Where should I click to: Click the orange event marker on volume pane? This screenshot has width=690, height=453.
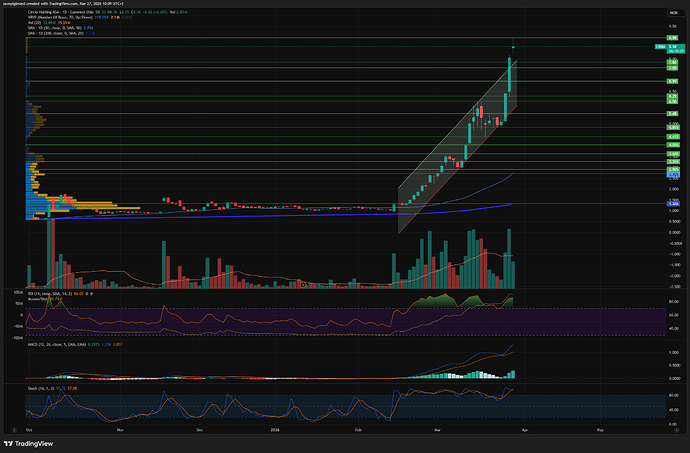pos(303,285)
